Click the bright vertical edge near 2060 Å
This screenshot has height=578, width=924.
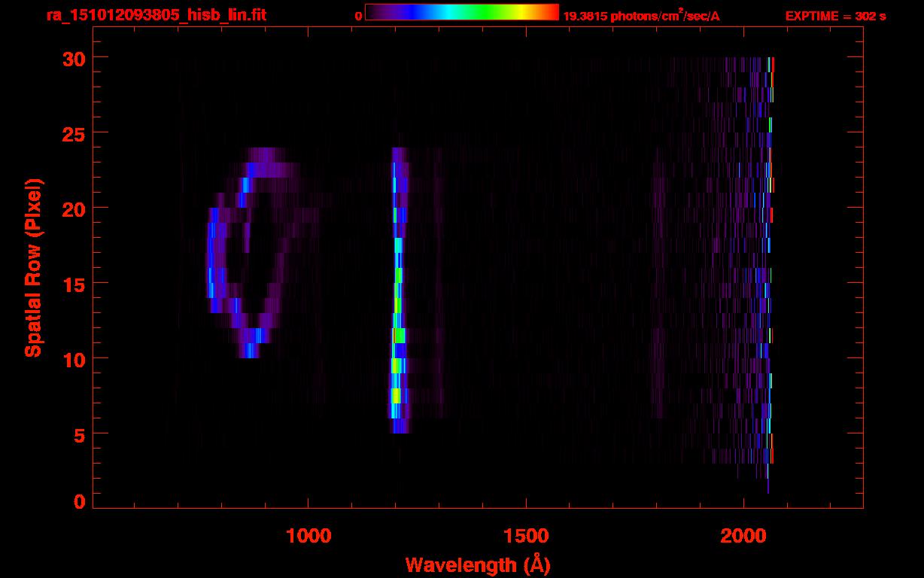coord(769,275)
